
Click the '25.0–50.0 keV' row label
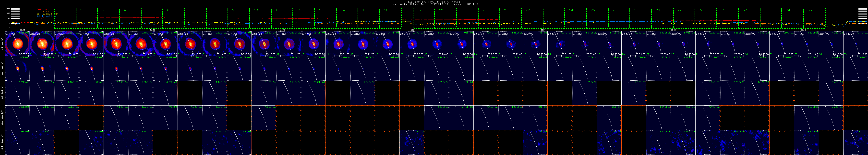click(x=2, y=118)
